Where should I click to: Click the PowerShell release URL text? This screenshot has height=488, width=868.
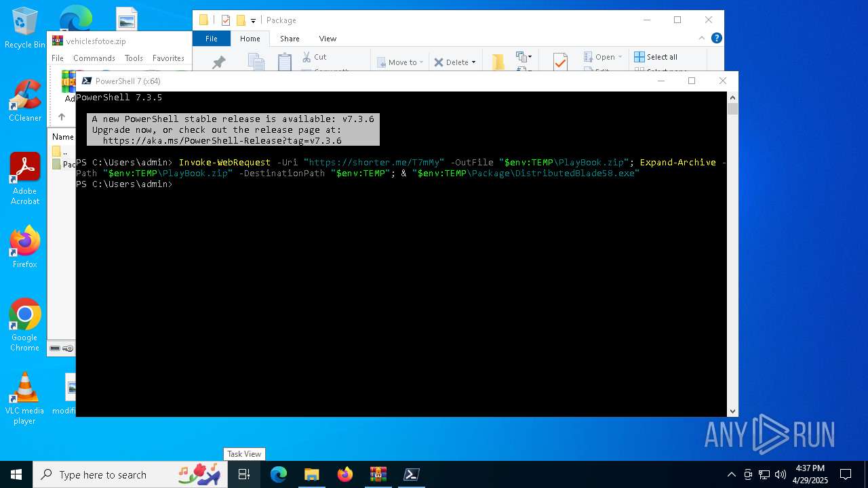(222, 141)
